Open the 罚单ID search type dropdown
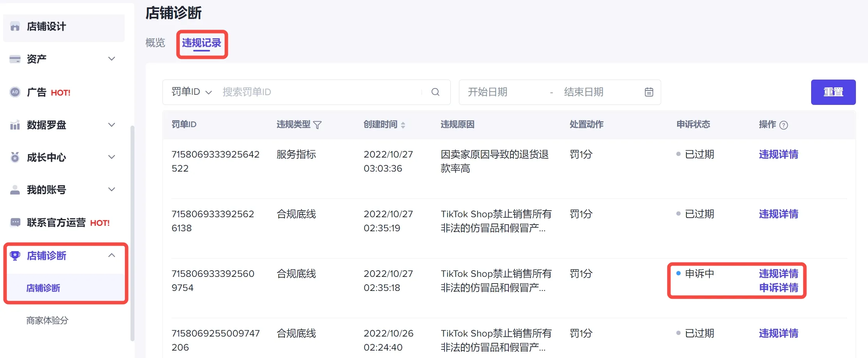This screenshot has width=868, height=358. point(209,92)
